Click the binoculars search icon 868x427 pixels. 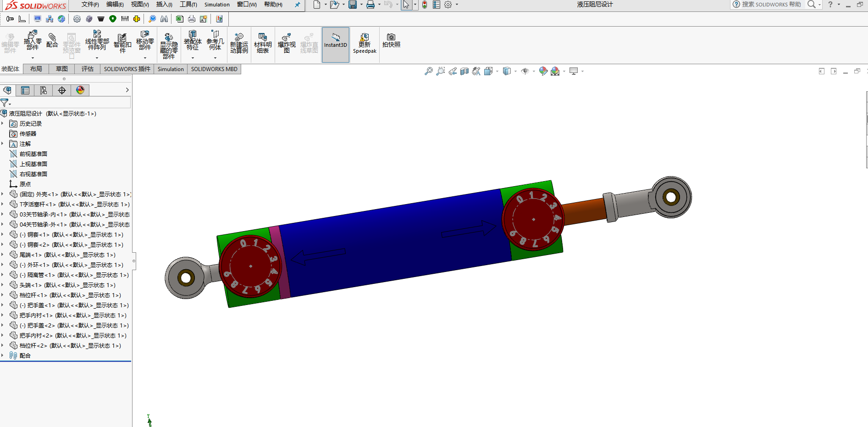click(x=164, y=19)
